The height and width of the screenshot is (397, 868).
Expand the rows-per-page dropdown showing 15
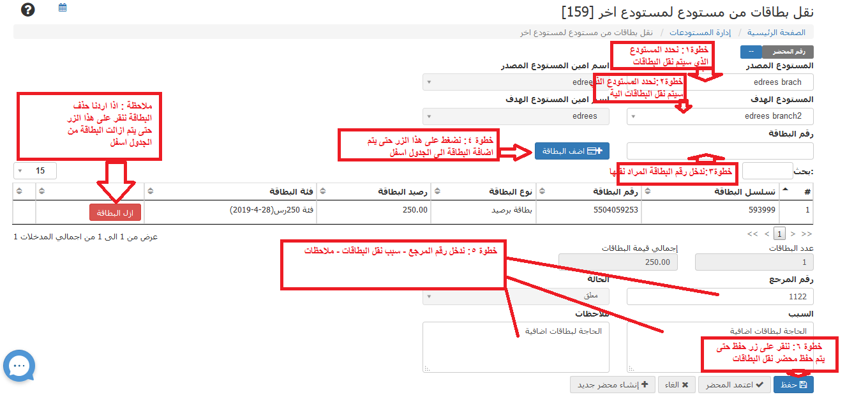point(35,170)
